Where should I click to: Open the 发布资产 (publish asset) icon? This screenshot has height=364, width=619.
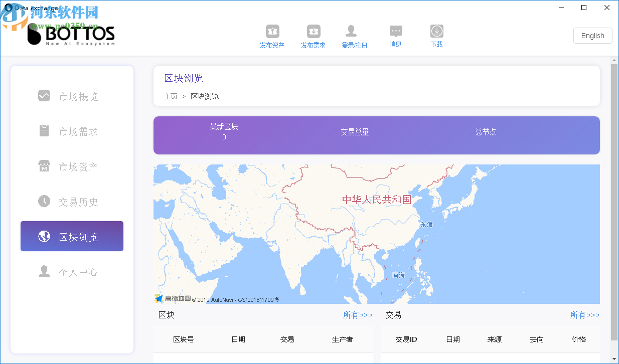coord(272,31)
